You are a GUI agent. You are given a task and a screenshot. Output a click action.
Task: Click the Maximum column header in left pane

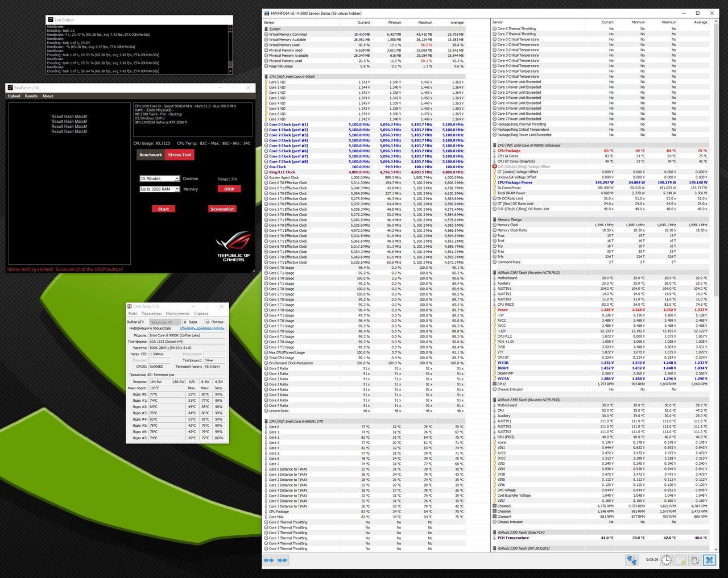pyautogui.click(x=425, y=22)
